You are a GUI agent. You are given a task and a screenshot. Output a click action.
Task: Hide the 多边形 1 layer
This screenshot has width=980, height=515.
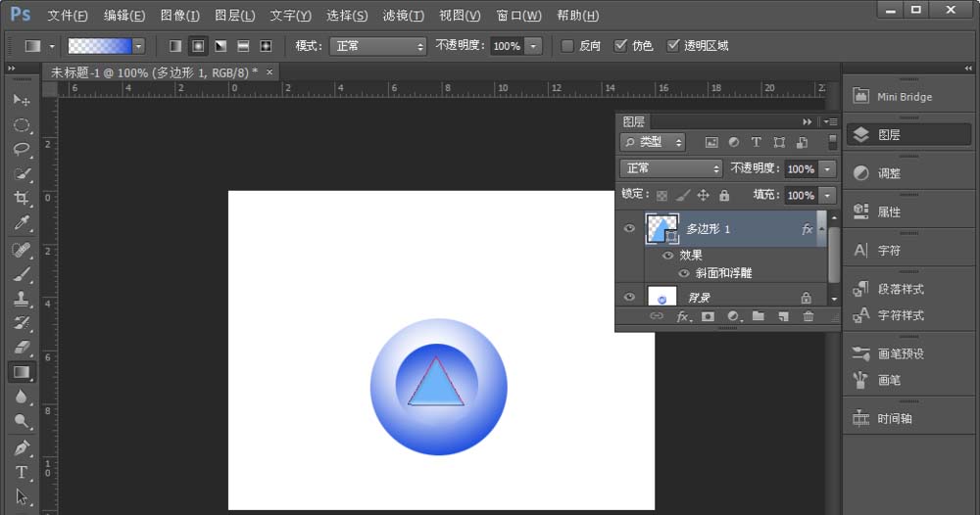point(629,229)
